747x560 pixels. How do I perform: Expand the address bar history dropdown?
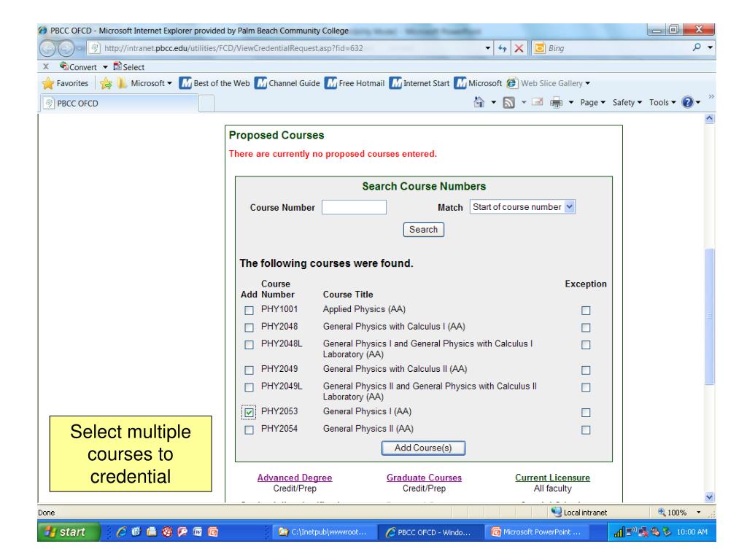point(488,48)
